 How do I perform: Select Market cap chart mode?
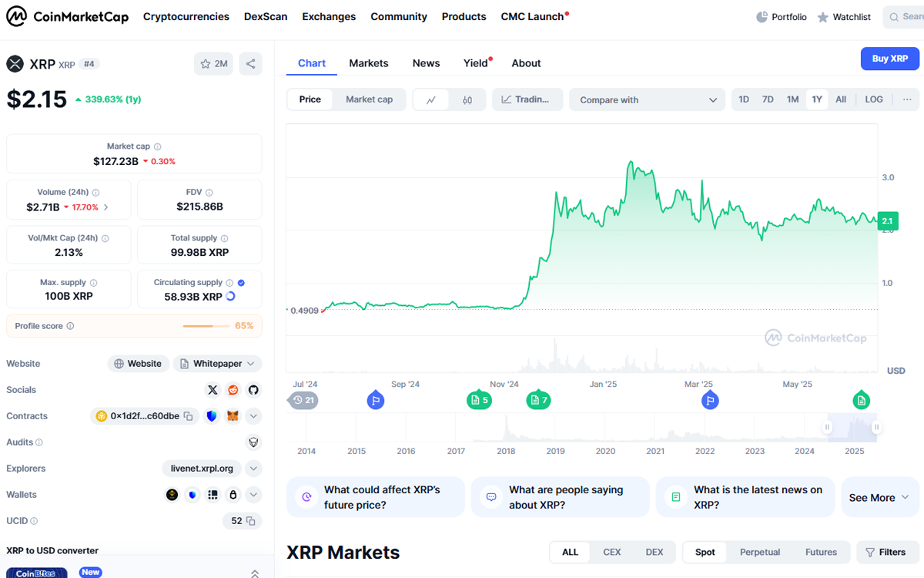pyautogui.click(x=369, y=99)
